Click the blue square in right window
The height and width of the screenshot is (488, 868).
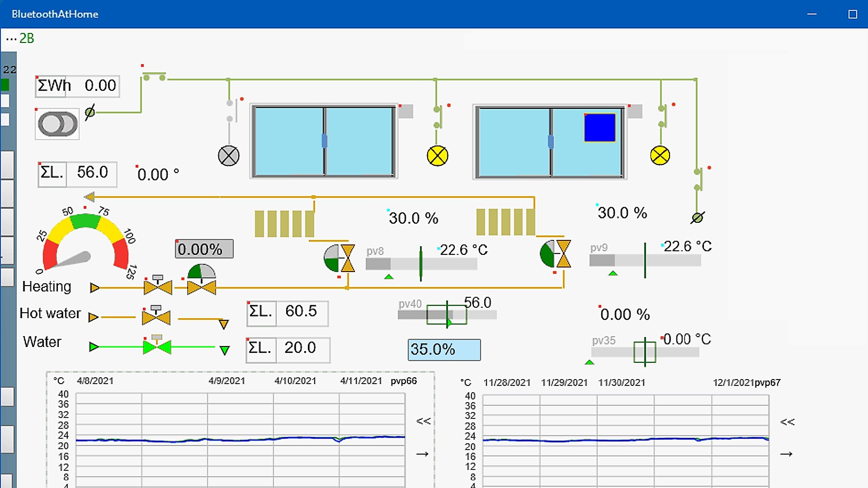click(x=599, y=128)
